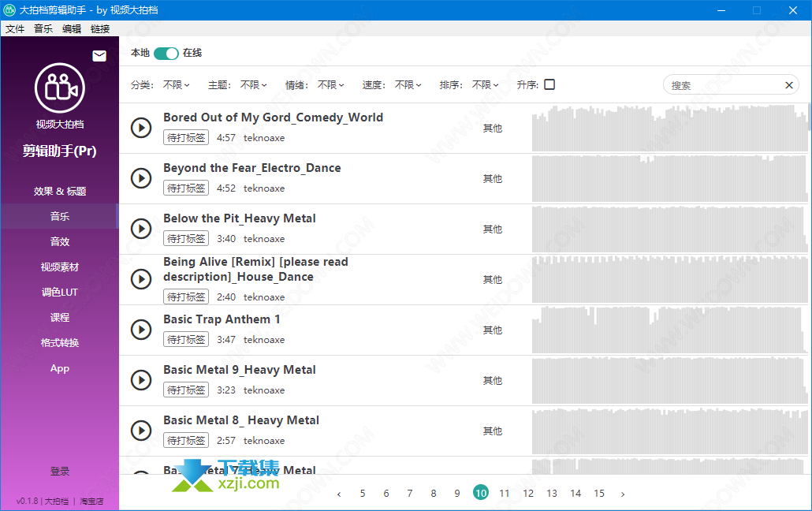Open the 主题 filter dropdown
812x511 pixels.
click(x=254, y=85)
